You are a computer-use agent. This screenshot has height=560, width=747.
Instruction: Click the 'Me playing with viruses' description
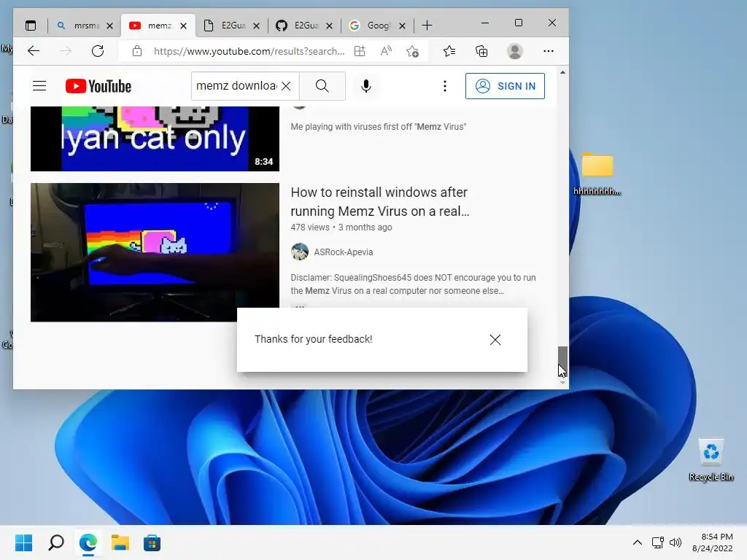tap(379, 127)
